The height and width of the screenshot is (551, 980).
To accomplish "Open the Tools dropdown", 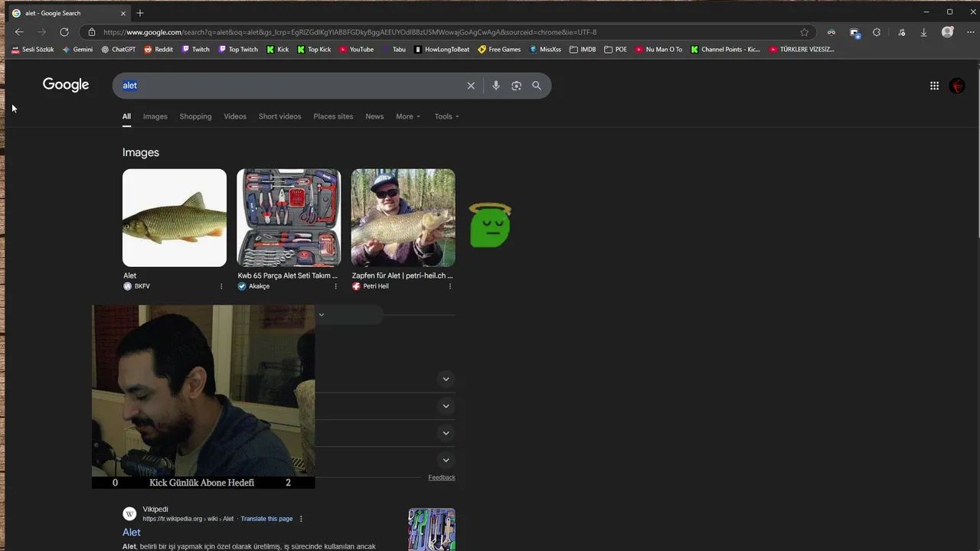I will [447, 116].
